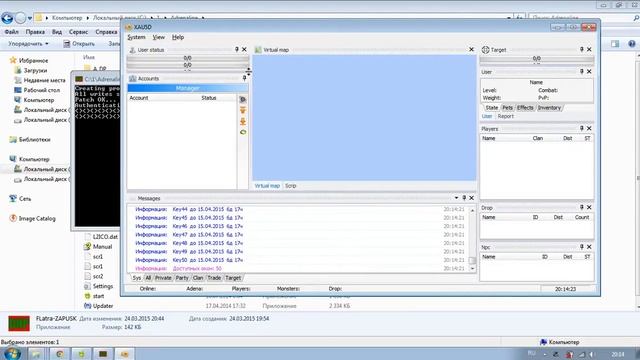Viewport: 640px width, 360px height.
Task: Switch to the Virtual map tab
Action: click(x=267, y=186)
